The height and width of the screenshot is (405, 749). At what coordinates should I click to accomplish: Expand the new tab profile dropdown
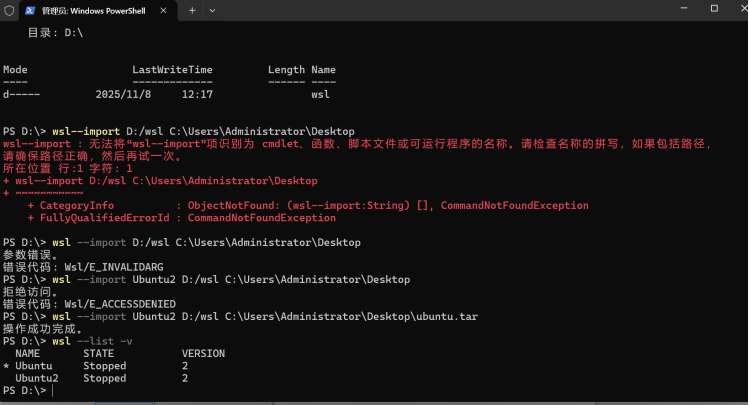point(212,11)
